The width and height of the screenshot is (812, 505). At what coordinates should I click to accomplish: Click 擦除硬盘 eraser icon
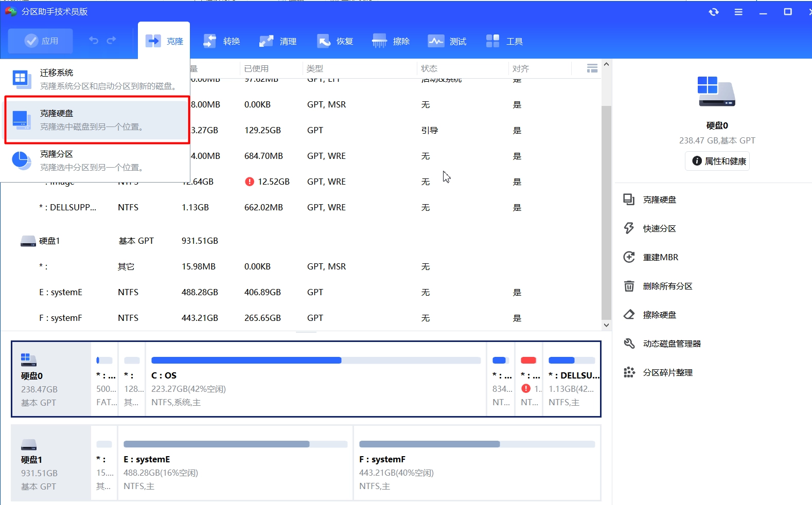[x=629, y=315]
